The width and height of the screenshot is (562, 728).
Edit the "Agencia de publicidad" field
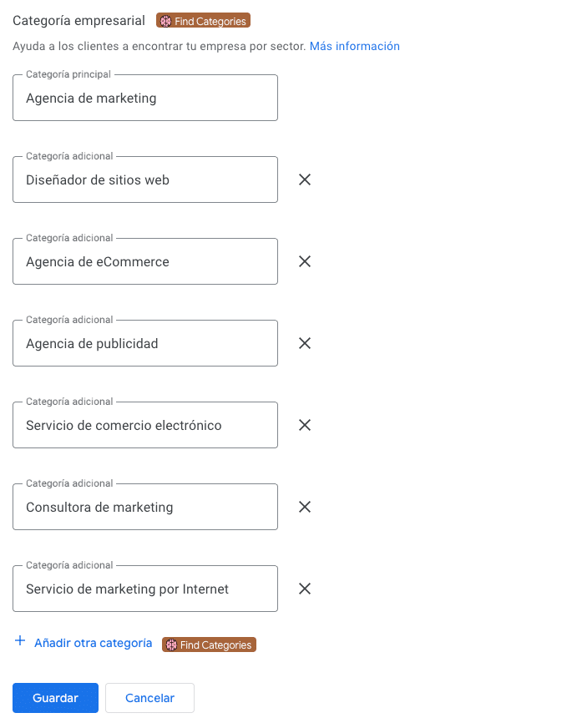point(144,343)
